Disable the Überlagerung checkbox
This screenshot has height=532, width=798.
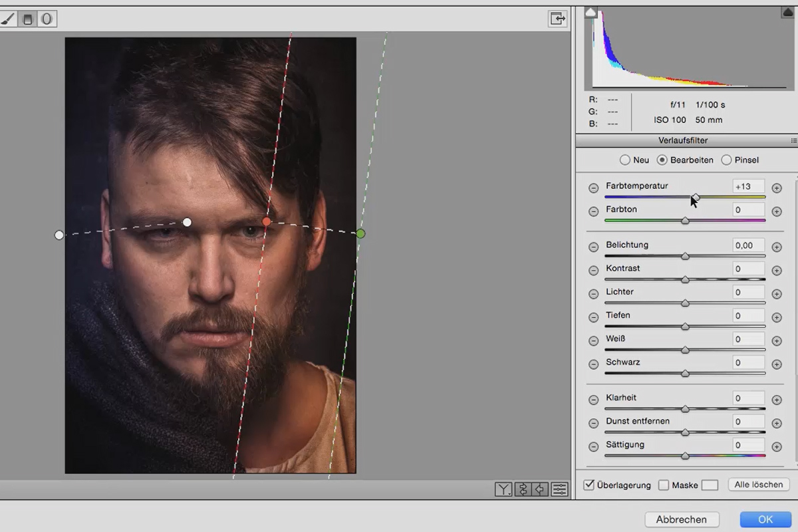(x=589, y=485)
